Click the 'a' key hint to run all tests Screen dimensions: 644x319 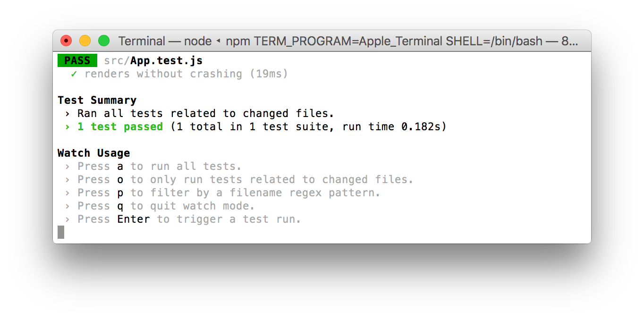click(120, 167)
